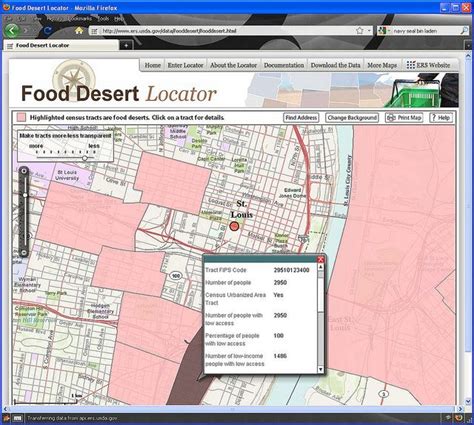Click the Change Background button

tap(352, 118)
